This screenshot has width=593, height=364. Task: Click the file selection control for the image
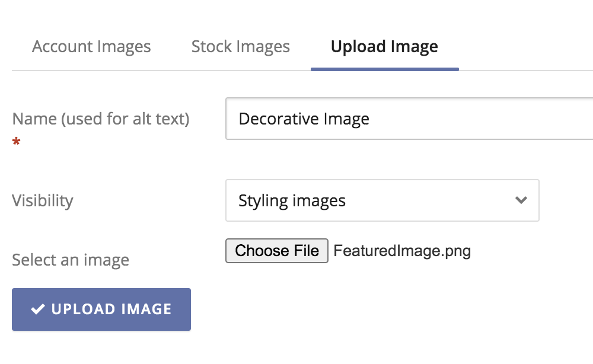(276, 250)
